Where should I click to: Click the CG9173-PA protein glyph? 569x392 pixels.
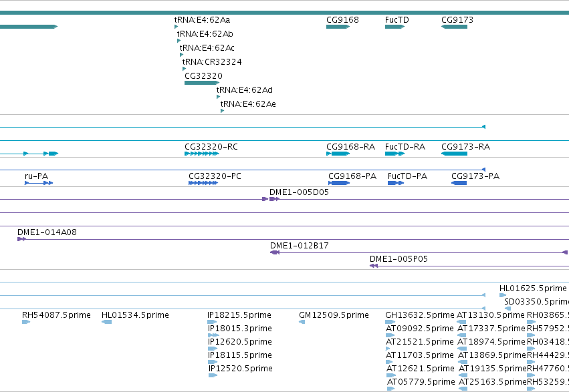pos(459,183)
